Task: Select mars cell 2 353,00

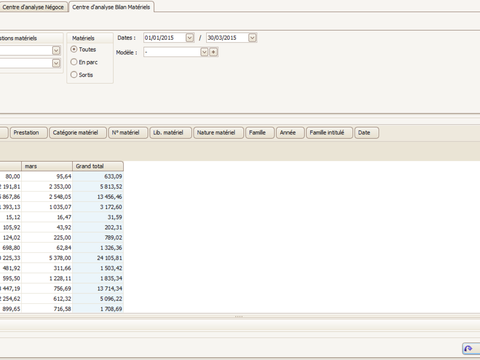Action: click(47, 187)
